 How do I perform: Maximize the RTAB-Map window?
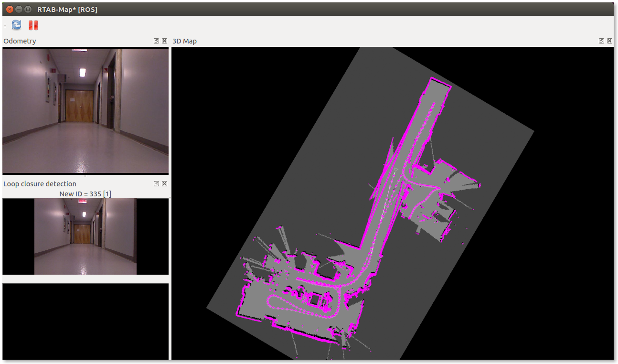pyautogui.click(x=28, y=9)
